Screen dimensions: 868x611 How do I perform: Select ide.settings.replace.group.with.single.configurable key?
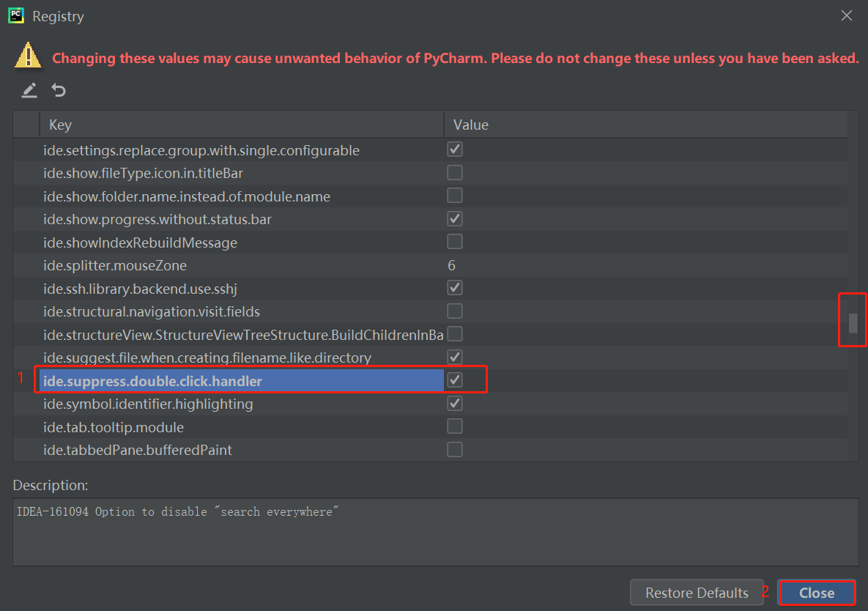click(x=201, y=150)
